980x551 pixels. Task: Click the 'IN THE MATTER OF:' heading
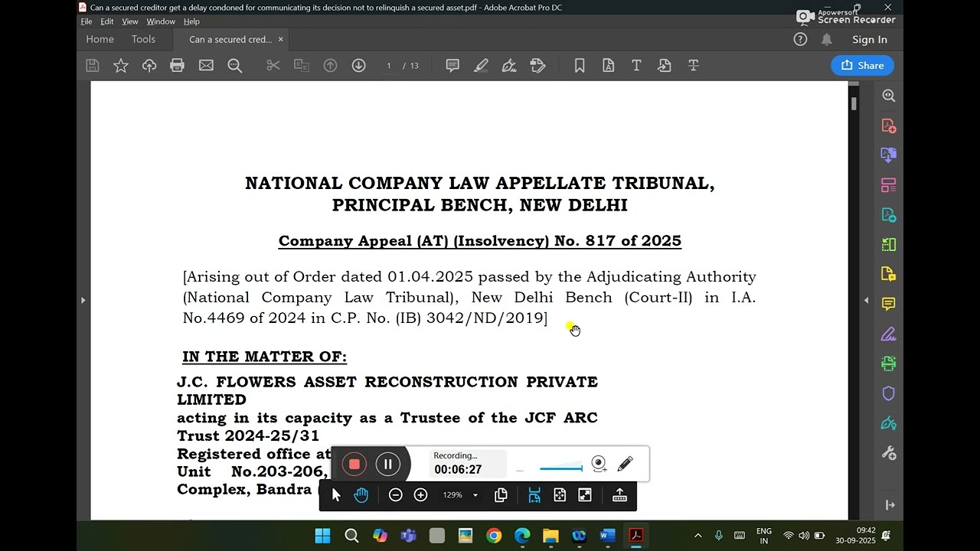click(x=264, y=357)
